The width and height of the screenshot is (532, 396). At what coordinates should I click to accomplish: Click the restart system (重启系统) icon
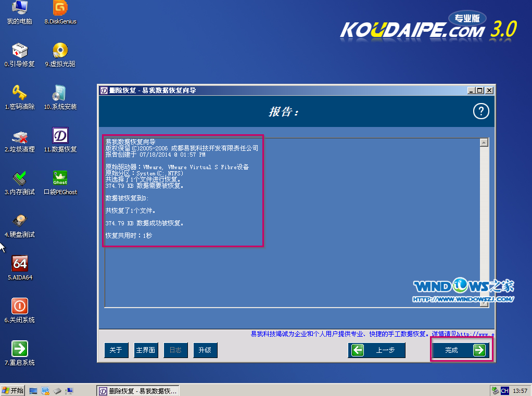pyautogui.click(x=20, y=350)
